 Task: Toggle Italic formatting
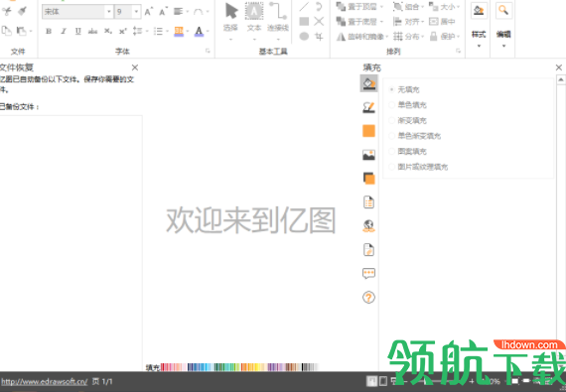[x=64, y=31]
